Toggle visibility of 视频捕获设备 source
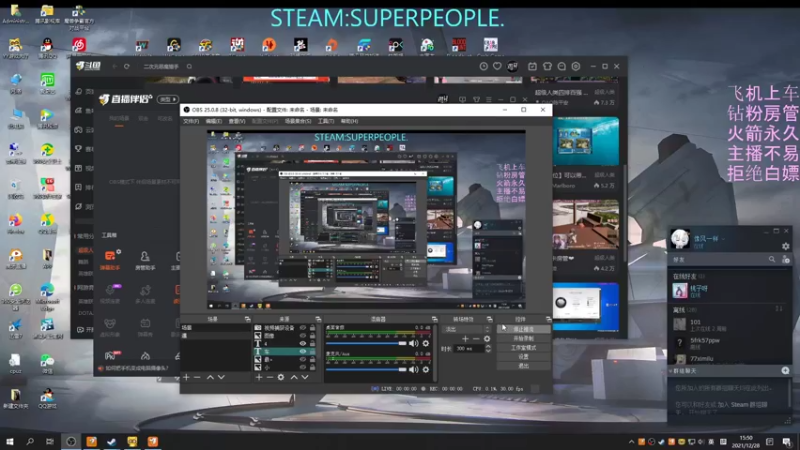Viewport: 800px width, 450px height. click(x=303, y=328)
